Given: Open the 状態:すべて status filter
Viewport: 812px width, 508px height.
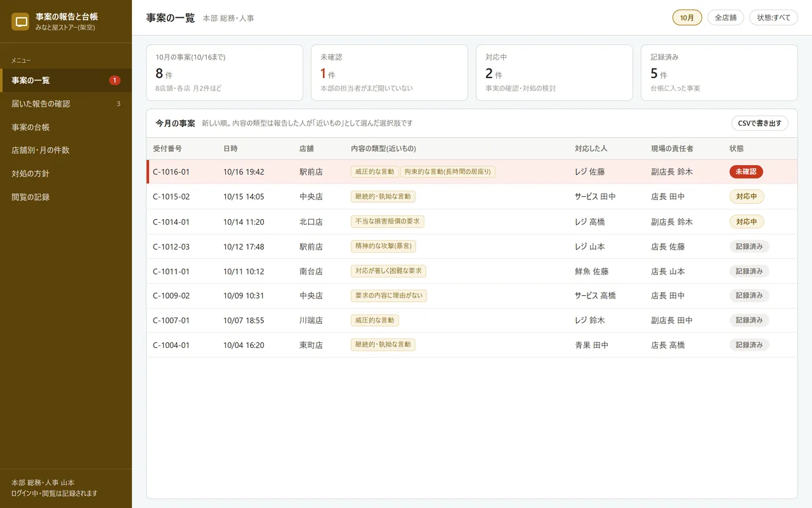Looking at the screenshot, I should [x=773, y=18].
